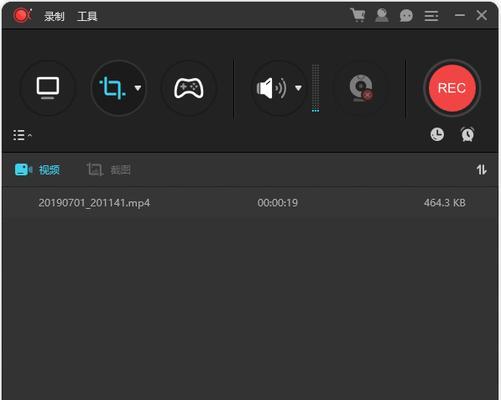Open the shopping cart purchase icon
This screenshot has width=501, height=400.
[358, 15]
